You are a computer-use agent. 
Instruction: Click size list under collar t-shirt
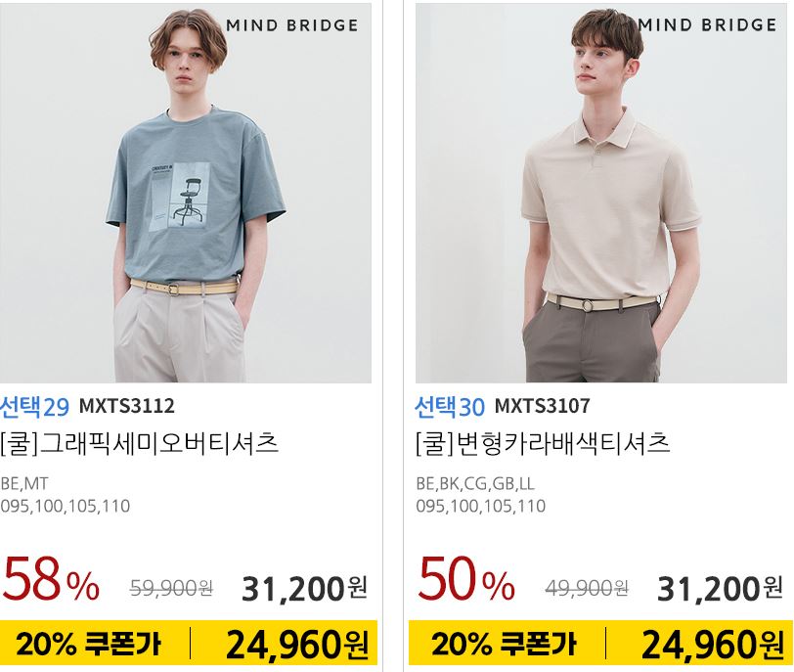[x=481, y=506]
